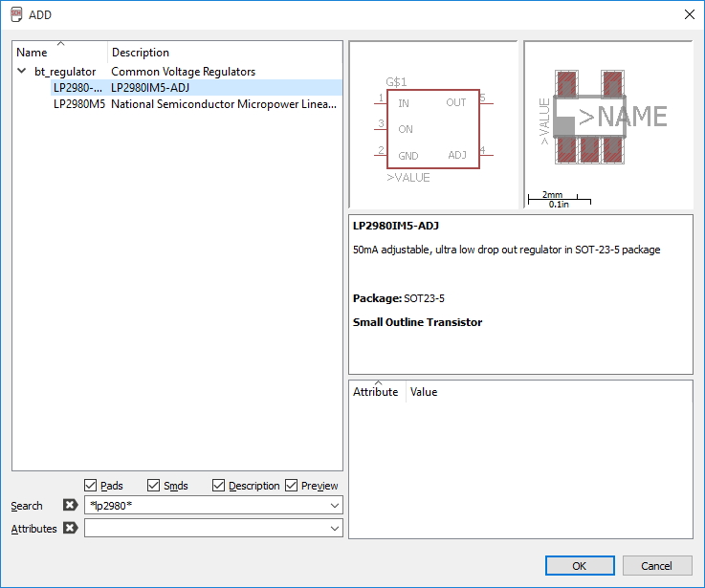
Task: Select the LP2980M5 device row
Action: pos(196,104)
